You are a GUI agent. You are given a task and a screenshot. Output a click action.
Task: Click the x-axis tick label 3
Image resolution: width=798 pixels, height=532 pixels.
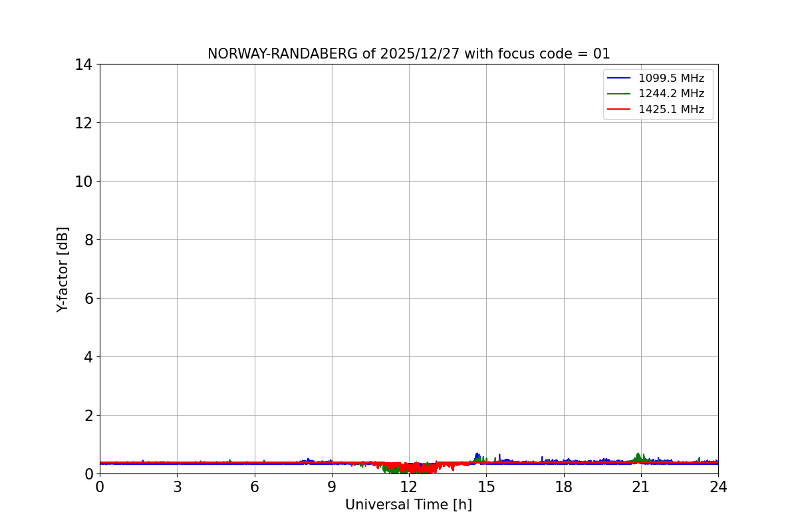tap(177, 487)
